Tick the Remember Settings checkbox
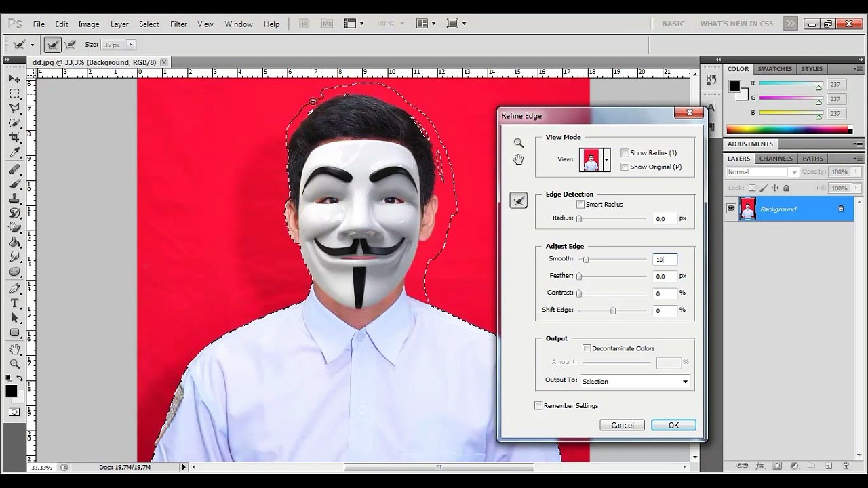868x488 pixels. pyautogui.click(x=538, y=405)
